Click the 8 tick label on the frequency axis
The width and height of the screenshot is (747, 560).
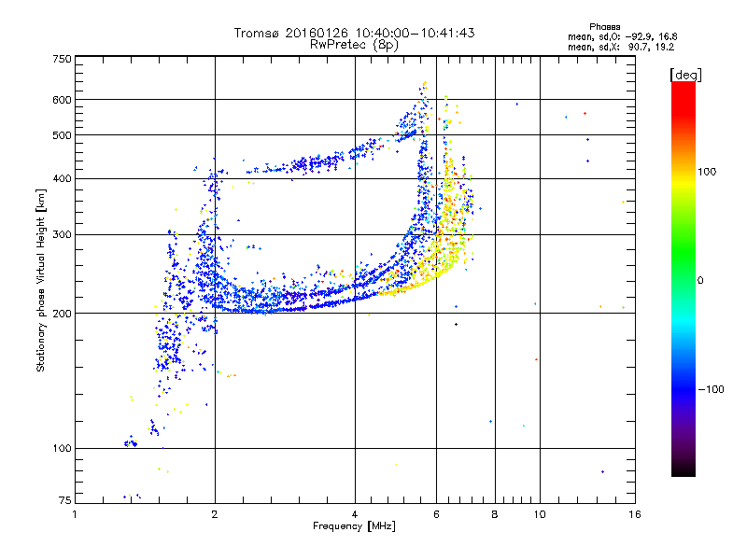pos(495,514)
